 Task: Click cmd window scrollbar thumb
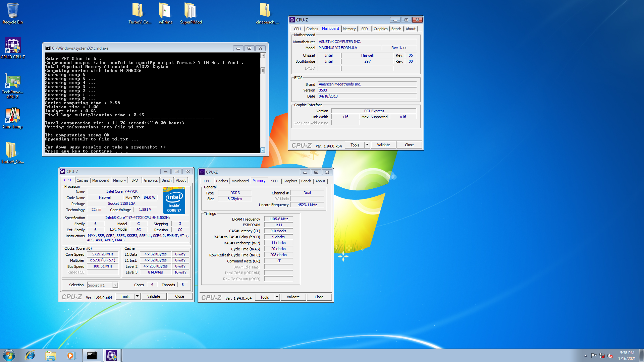[x=263, y=71]
